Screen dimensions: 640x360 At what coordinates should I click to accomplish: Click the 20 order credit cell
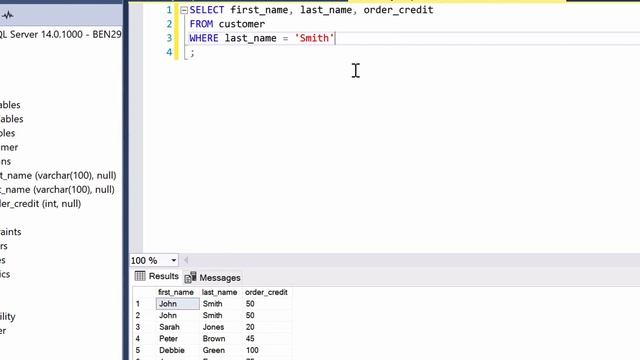click(267, 327)
